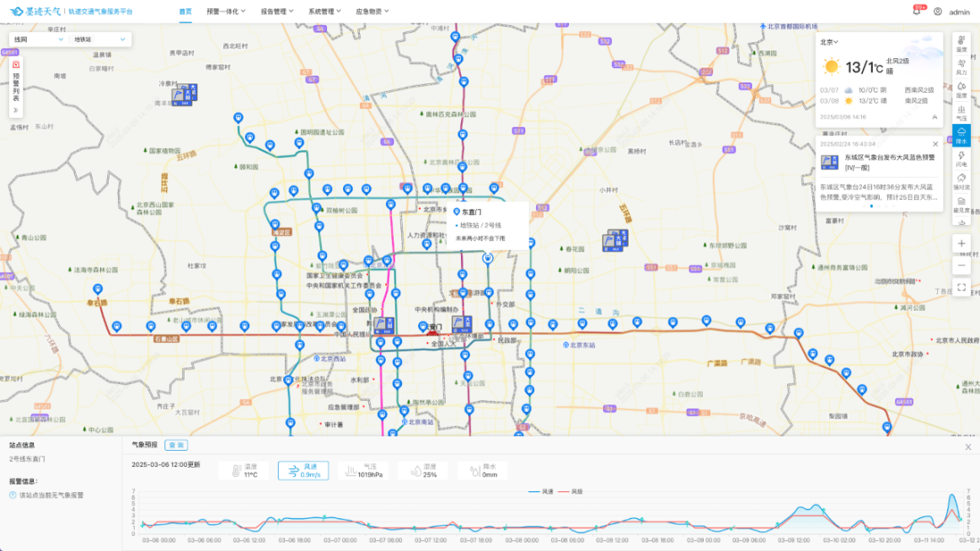
Task: Open the 地铁站 dropdown selector
Action: click(x=99, y=40)
